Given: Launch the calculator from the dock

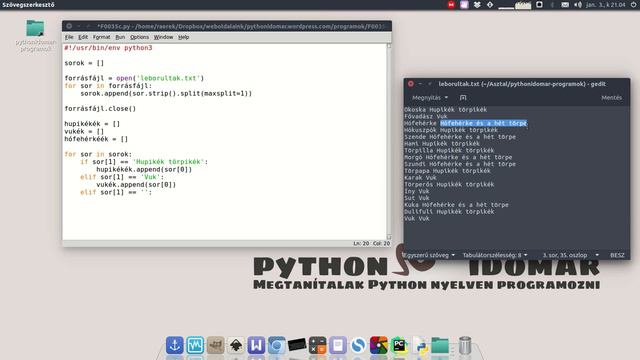Looking at the screenshot, I should (318, 345).
